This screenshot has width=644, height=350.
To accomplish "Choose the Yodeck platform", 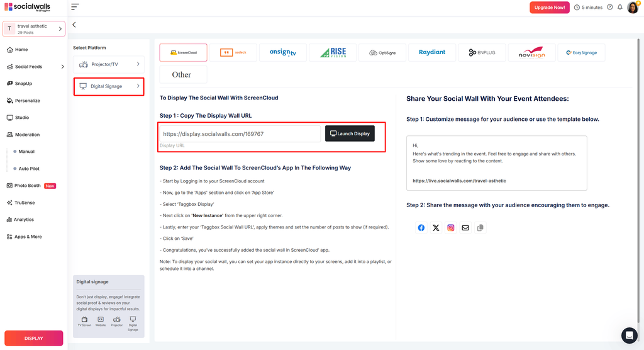I will 233,53.
